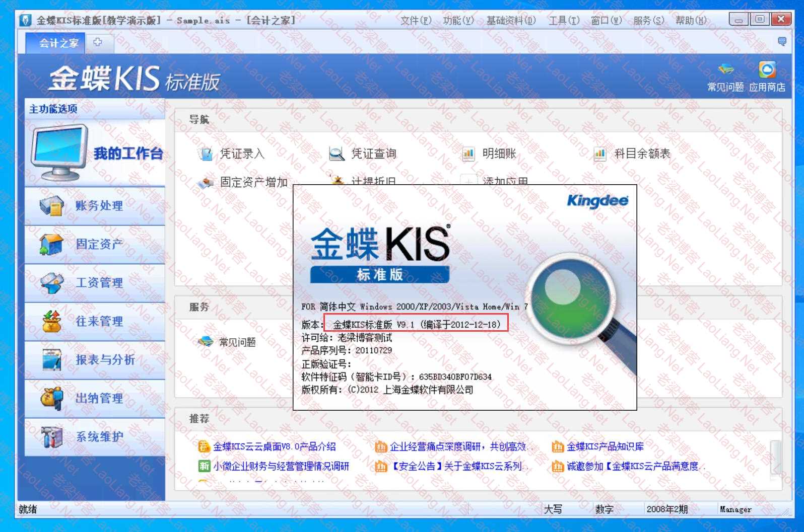Viewport: 804px width, 532px height.
Task: Open 科目余额表 account balance report
Action: 641,154
